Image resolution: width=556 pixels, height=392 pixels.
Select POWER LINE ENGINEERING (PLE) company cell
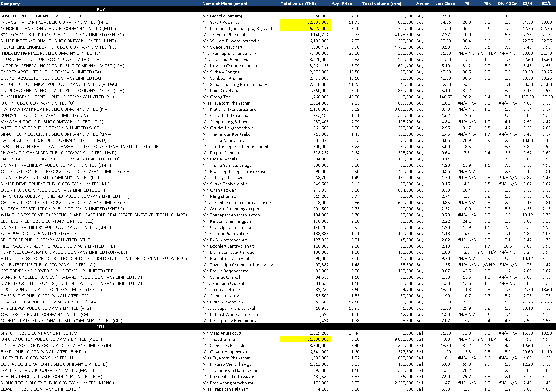pos(60,47)
